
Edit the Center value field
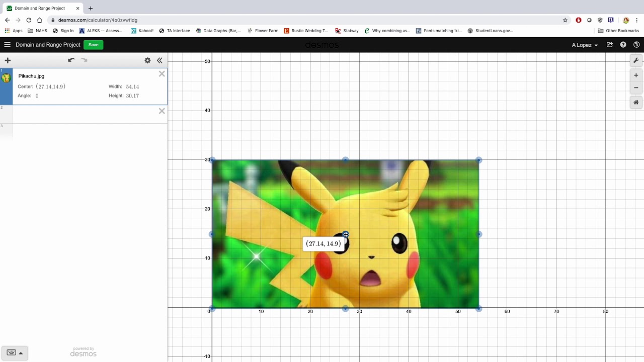pos(51,86)
